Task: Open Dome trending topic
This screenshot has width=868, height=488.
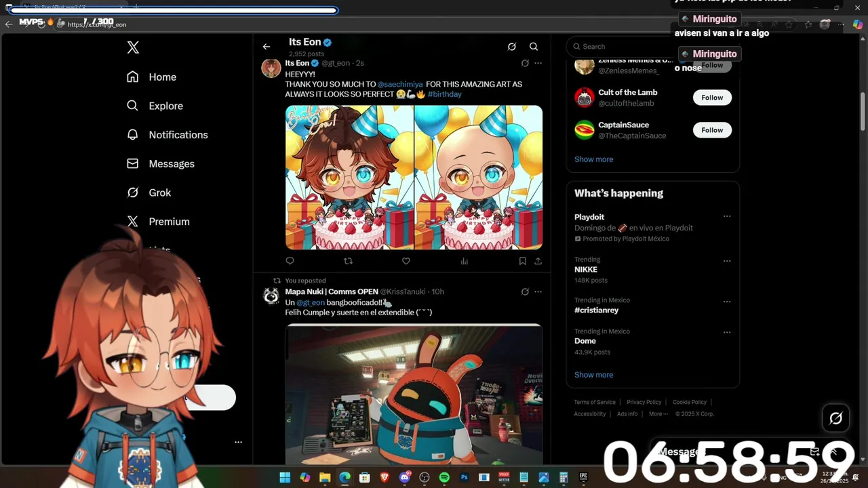Action: click(585, 341)
